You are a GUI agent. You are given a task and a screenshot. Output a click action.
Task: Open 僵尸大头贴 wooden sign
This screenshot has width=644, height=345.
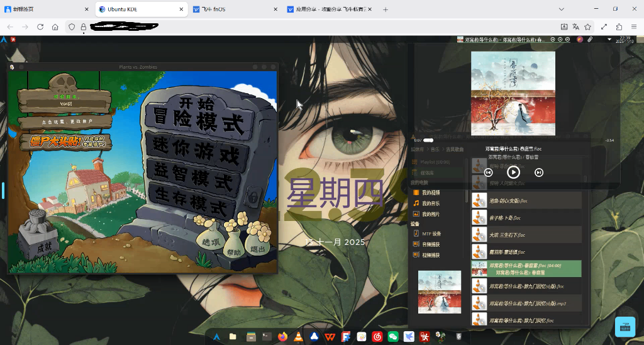[65, 142]
